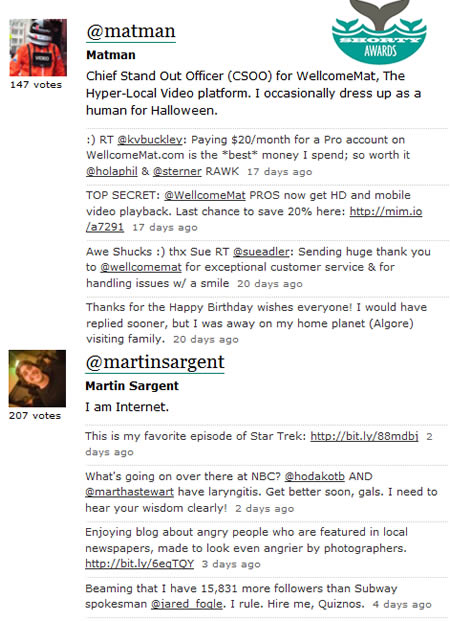Open the bit.ly/6eqTQY angry people link
Screen dimensions: 450x621
tap(139, 564)
